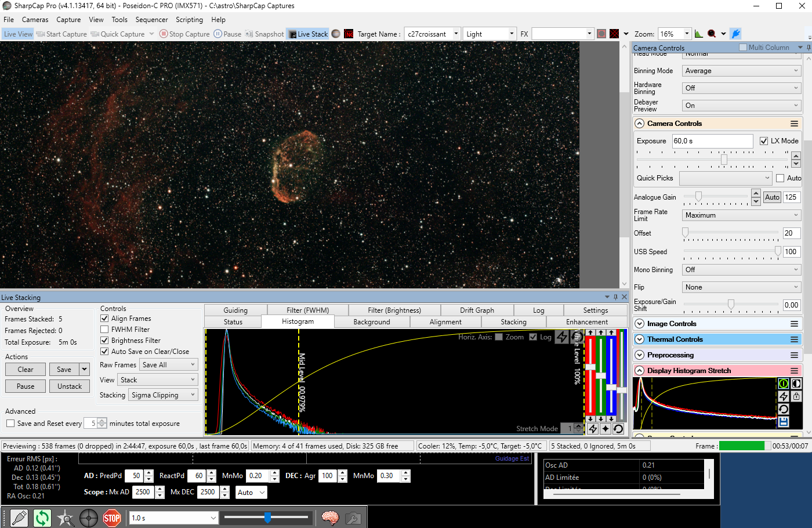Click lightning auto-stretch icon in Display Histogram Stretch
The height and width of the screenshot is (528, 812).
[784, 396]
